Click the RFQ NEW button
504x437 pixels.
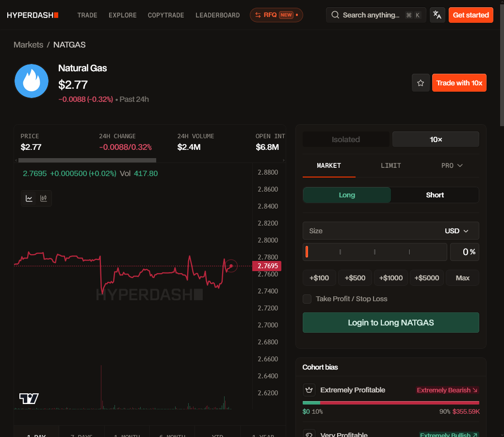(276, 15)
